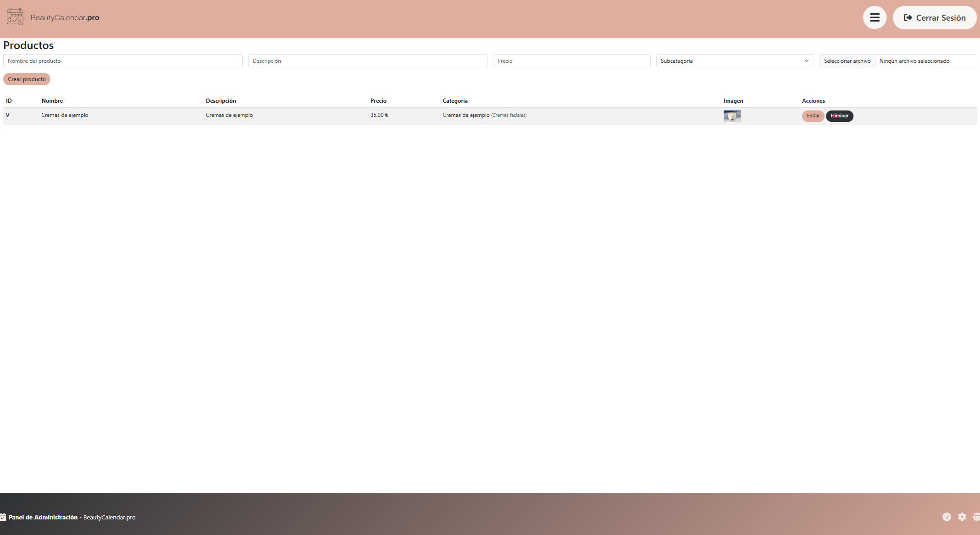Click the Descripción input field
This screenshot has width=980, height=535.
367,61
